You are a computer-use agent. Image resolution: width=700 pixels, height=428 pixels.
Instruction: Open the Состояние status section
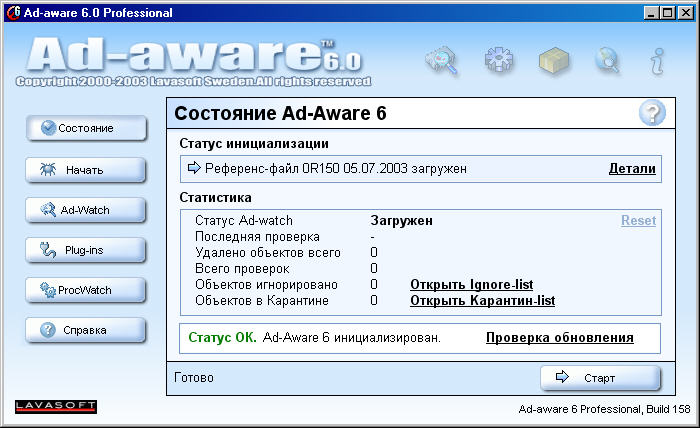point(86,128)
